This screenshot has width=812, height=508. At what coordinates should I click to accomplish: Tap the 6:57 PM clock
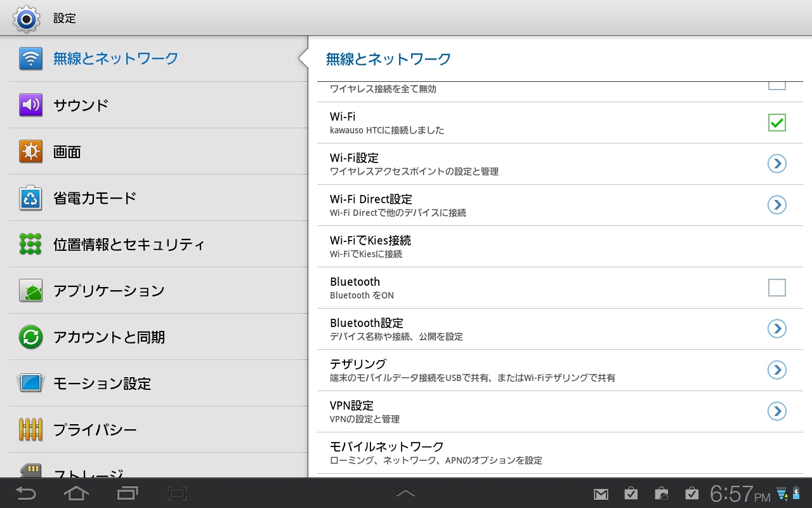(740, 493)
